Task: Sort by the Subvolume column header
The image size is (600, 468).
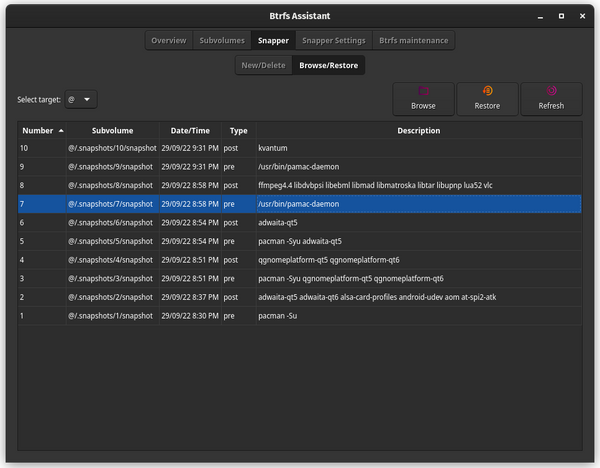Action: coord(112,130)
